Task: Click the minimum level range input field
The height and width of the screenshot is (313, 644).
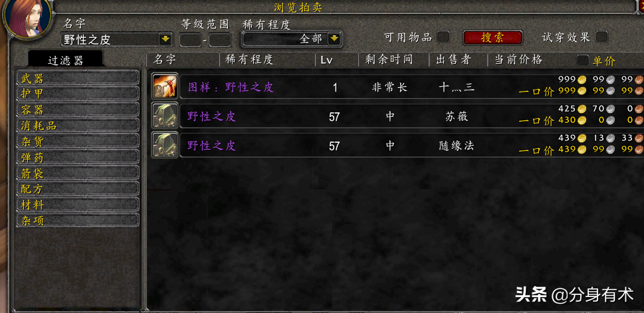Action: [x=191, y=41]
